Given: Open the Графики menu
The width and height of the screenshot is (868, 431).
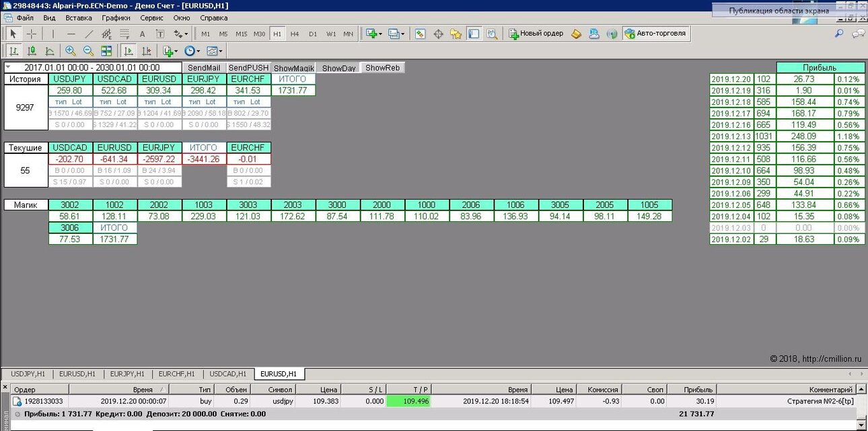Looking at the screenshot, I should click(x=116, y=18).
